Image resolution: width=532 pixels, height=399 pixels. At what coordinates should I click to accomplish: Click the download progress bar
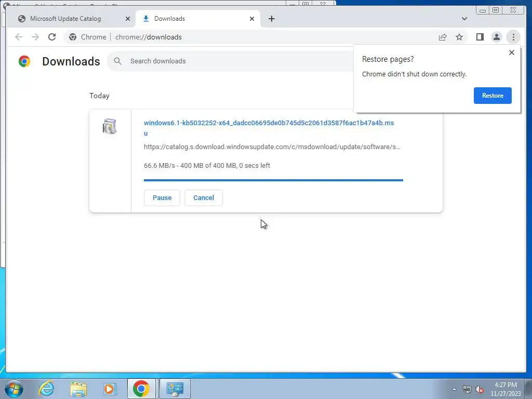click(x=273, y=180)
